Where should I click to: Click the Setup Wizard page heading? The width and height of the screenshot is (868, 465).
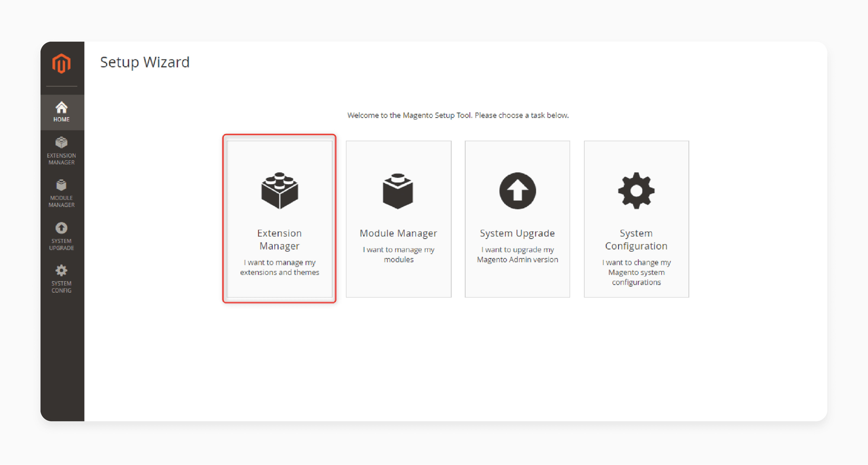click(145, 62)
